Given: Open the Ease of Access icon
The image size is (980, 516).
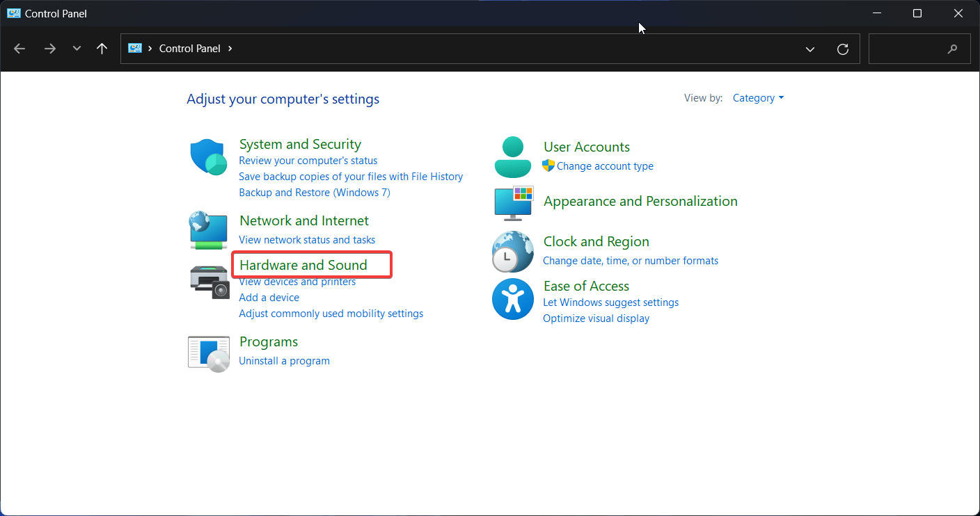Looking at the screenshot, I should (x=513, y=299).
